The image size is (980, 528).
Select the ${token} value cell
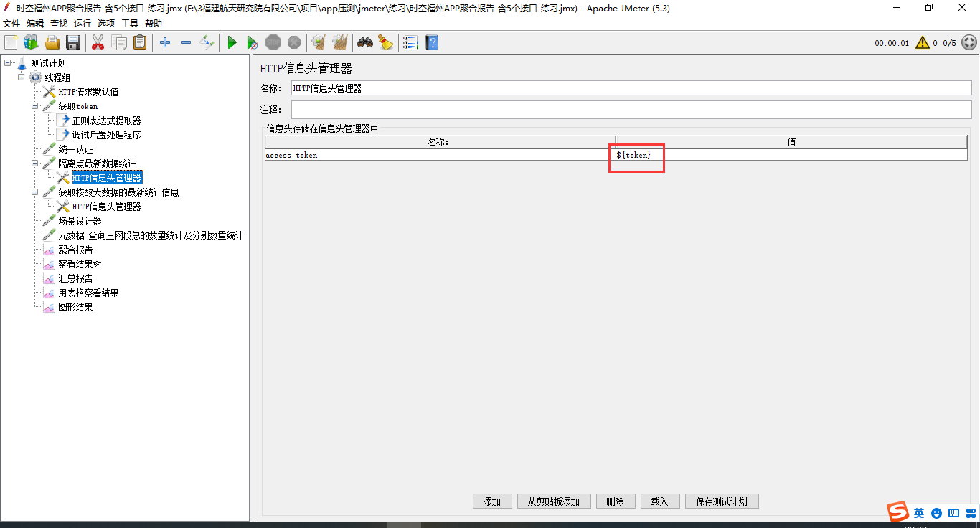click(791, 155)
